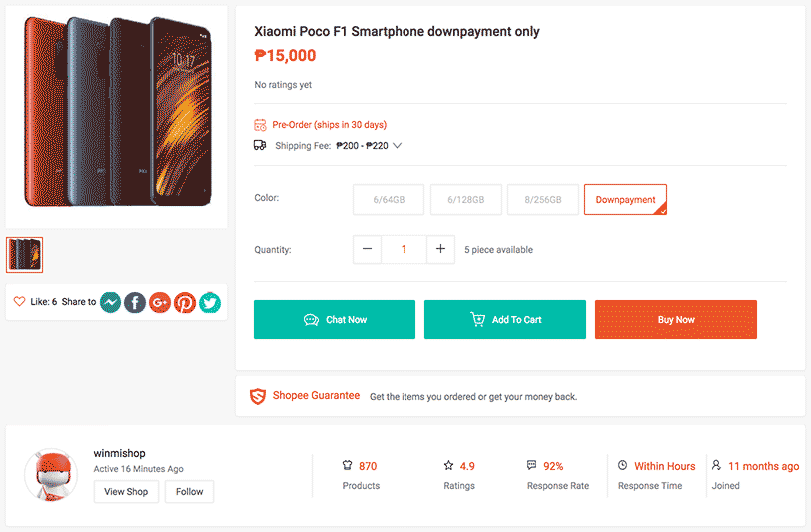Viewport: 811px width, 532px height.
Task: Share product on Facebook
Action: coord(135,303)
